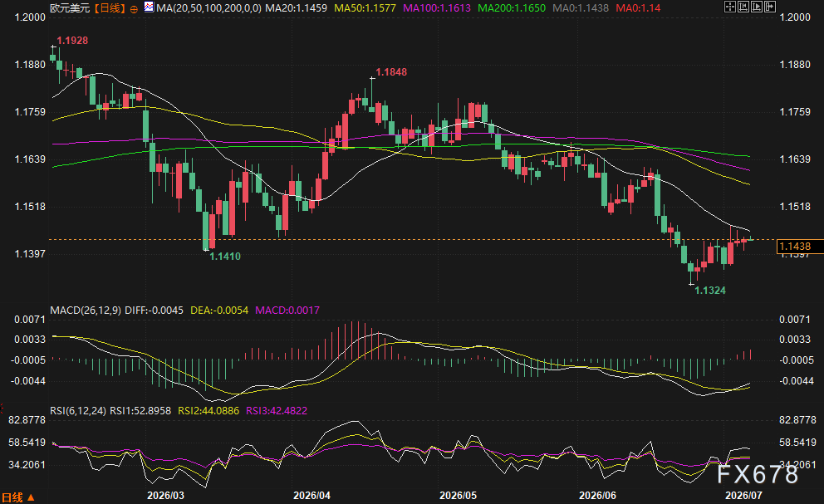Image resolution: width=824 pixels, height=504 pixels.
Task: Click the RSI(6,12,24) indicator label
Action: 78,410
